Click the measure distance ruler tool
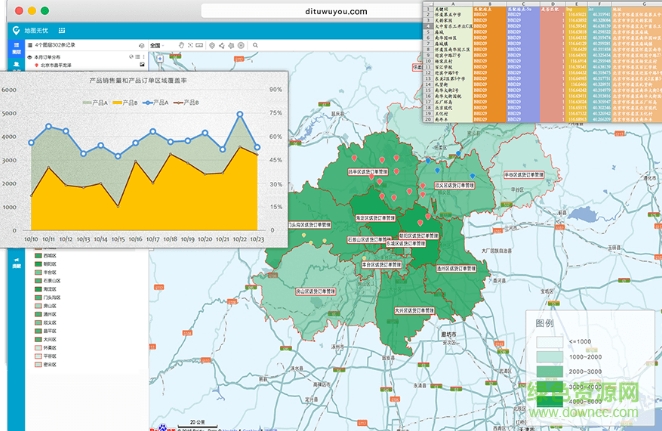Image resolution: width=662 pixels, height=431 pixels. (201, 46)
